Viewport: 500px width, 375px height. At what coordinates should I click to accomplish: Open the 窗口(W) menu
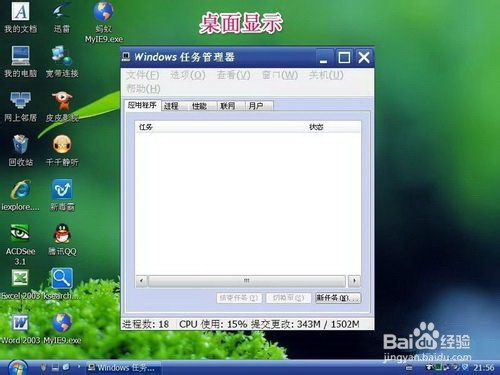(x=280, y=75)
